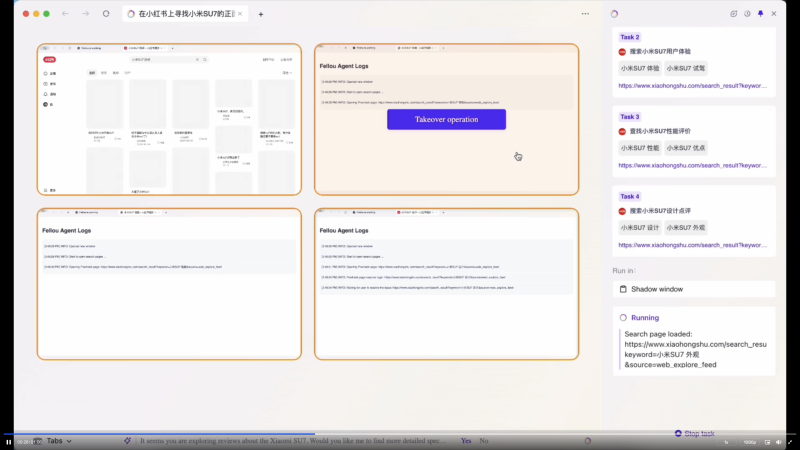Click the red stop icon beside 查找小米SU7性能评价
Screen dimensions: 800x450
(622, 132)
